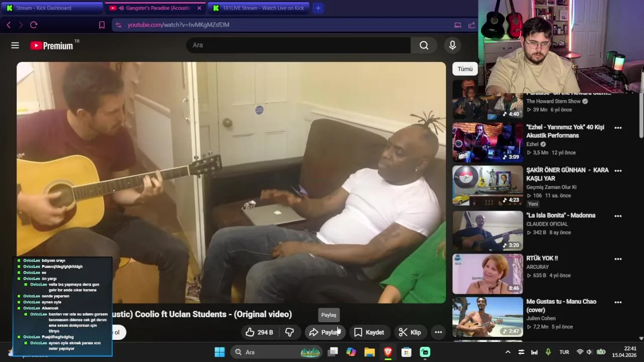
Task: Visit The Howard Stern Show channel name
Action: coord(553,101)
